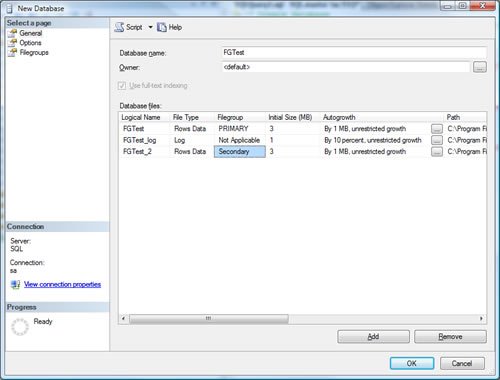Click the Path column header
This screenshot has height=380, width=500.
[x=465, y=117]
